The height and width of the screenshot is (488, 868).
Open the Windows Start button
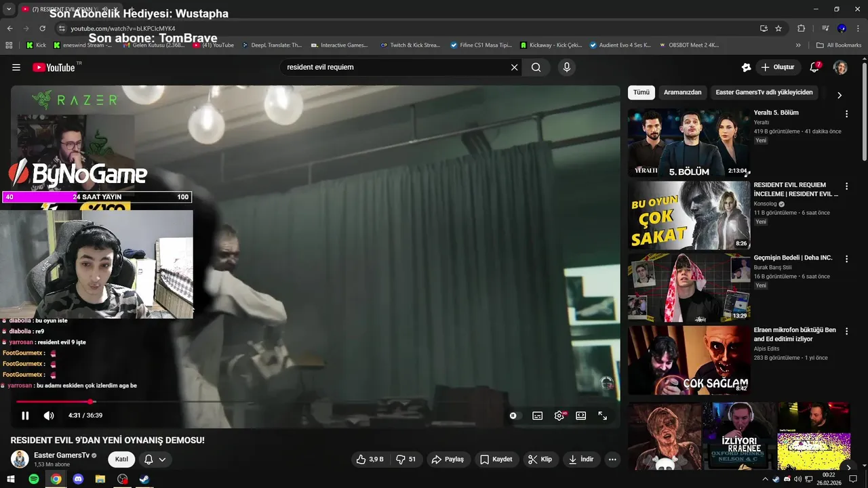coord(12,479)
